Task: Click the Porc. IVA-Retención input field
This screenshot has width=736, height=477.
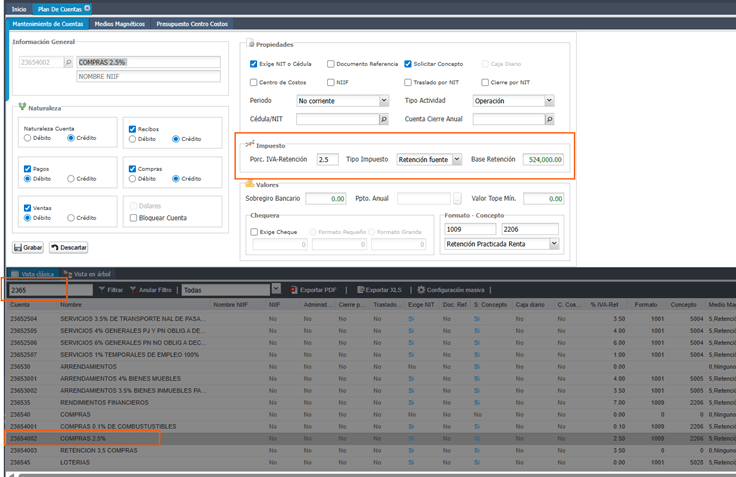Action: (327, 160)
